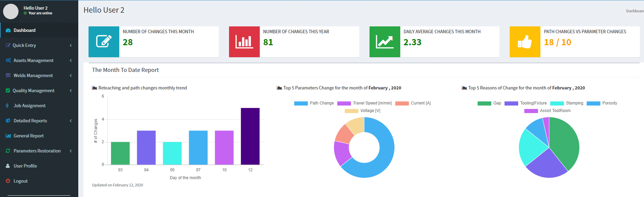Toggle Voltage [V] legend entry

362,111
